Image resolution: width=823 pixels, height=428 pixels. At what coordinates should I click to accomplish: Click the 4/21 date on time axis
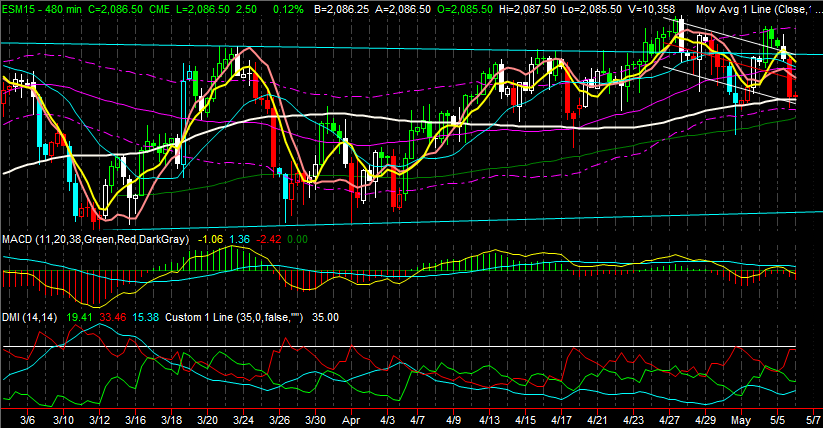pos(597,420)
